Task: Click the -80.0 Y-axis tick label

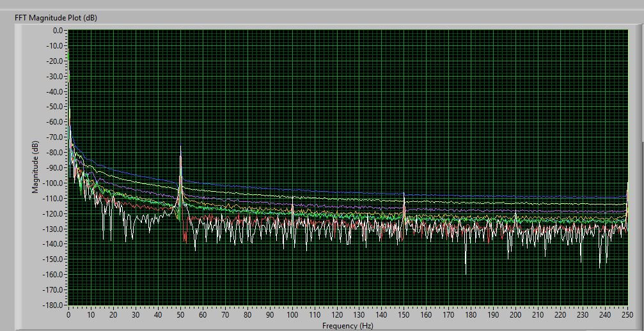Action: (x=56, y=152)
